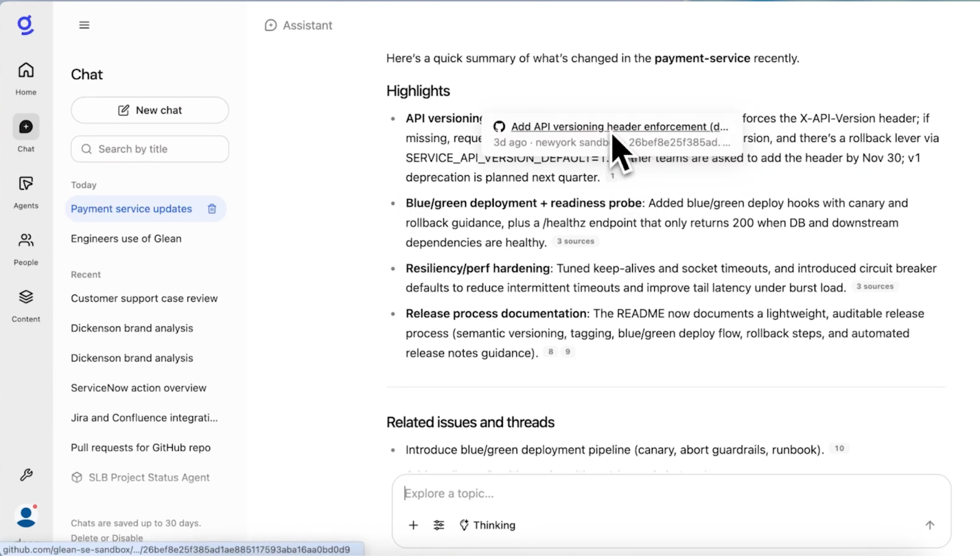
Task: Open the Engineers use of Glean chat
Action: [x=126, y=238]
